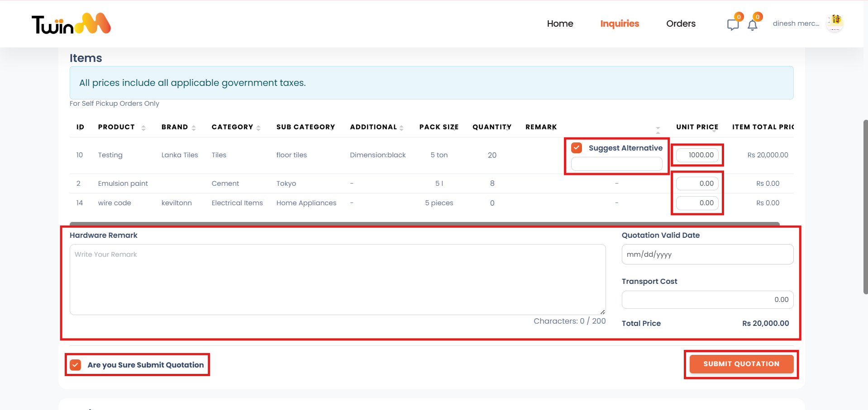Click the Submit Quotation button
The width and height of the screenshot is (868, 410).
(x=741, y=364)
